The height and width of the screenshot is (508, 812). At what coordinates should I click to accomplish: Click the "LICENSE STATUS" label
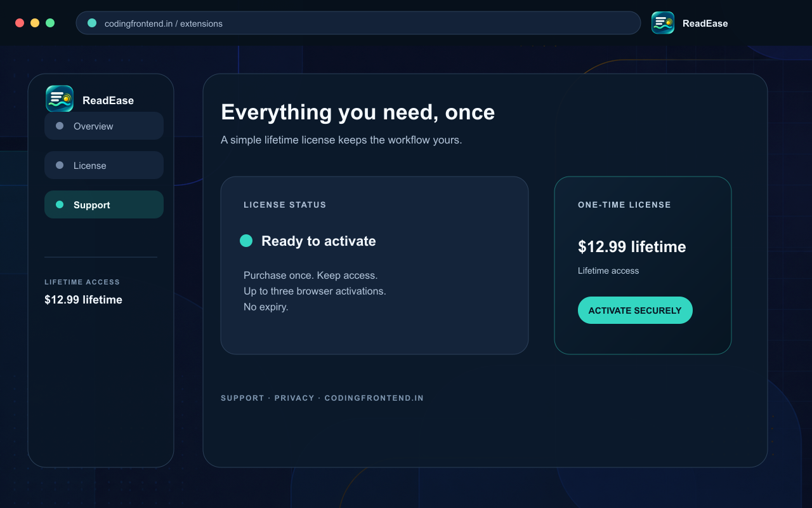(285, 205)
